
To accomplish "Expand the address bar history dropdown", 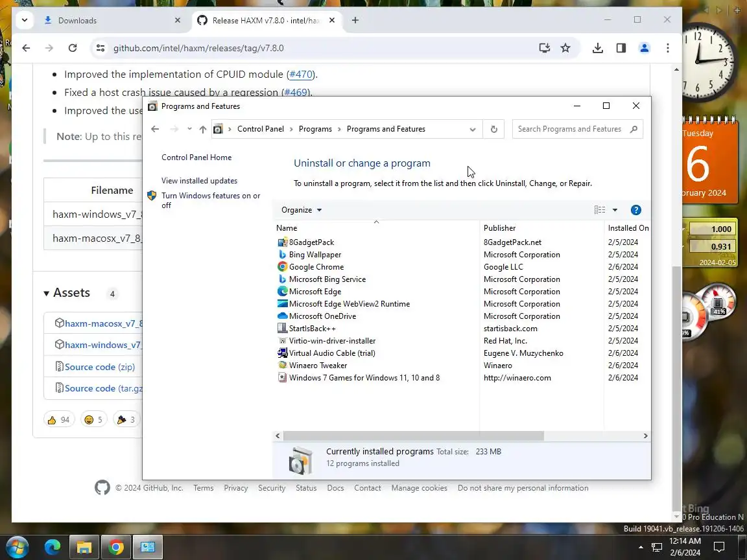I will (472, 129).
